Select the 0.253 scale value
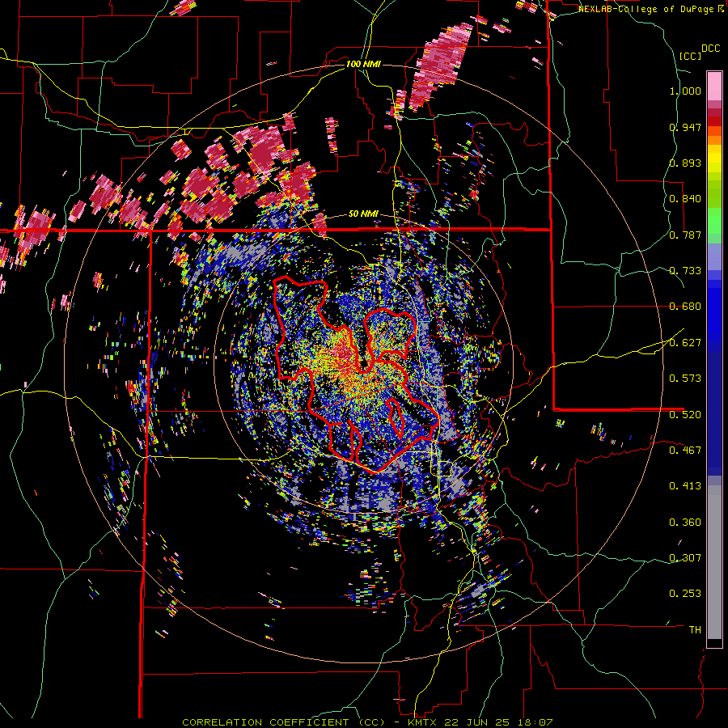 (685, 594)
